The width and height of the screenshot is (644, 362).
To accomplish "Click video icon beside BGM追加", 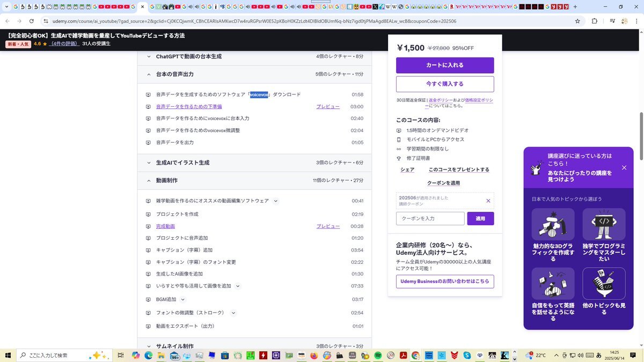I will [x=149, y=300].
